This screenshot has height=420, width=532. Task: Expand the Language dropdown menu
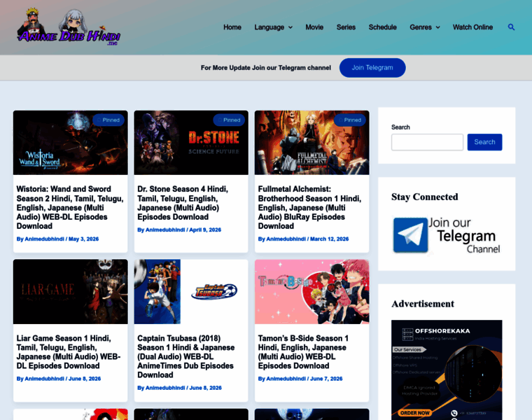tap(274, 27)
